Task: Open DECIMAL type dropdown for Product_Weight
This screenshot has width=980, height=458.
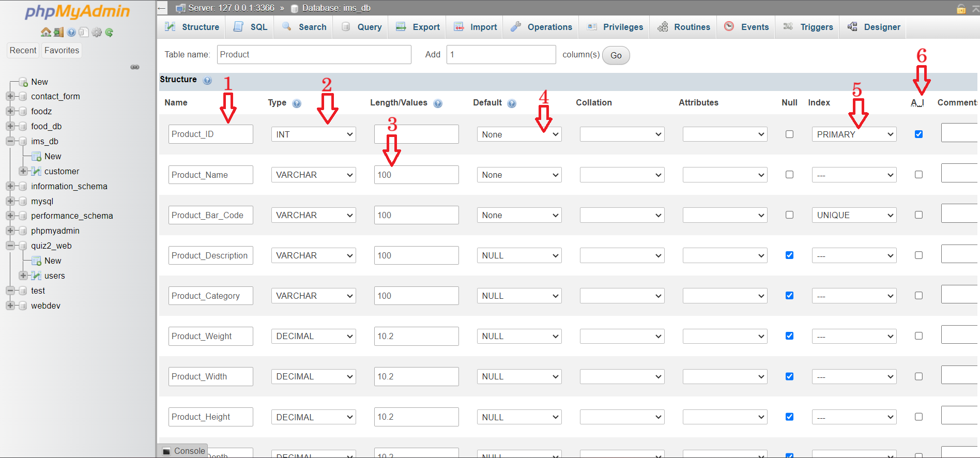Action: click(x=314, y=336)
